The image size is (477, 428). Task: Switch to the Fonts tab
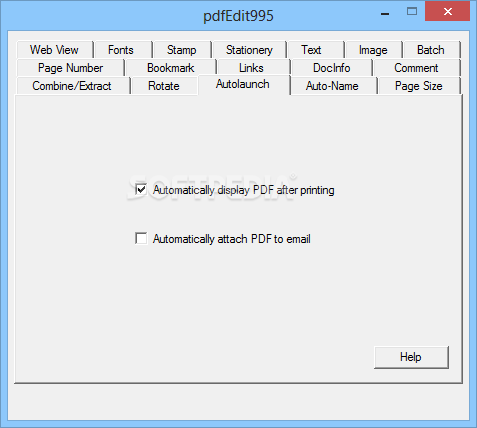(123, 50)
